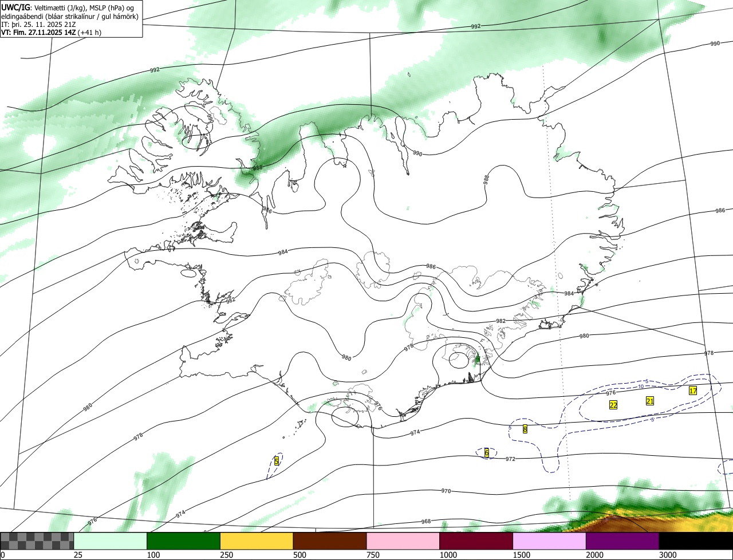Click the valid time line 'VT: Fim. 27.11.2025 14Z'

pos(39,33)
